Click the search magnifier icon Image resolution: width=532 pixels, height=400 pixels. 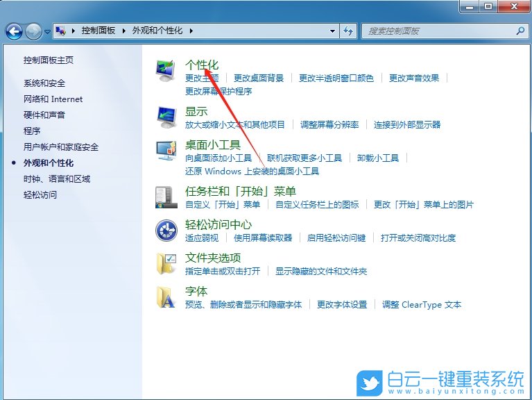(520, 31)
